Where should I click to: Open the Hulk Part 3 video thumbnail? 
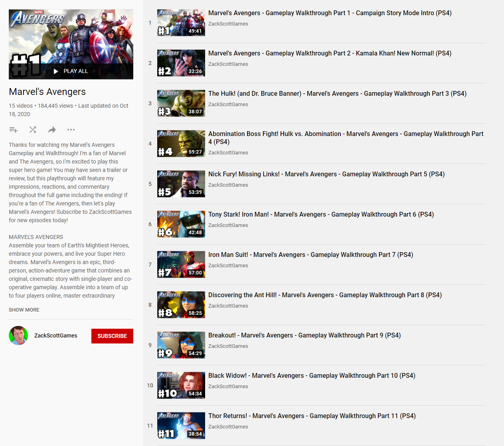[x=181, y=103]
